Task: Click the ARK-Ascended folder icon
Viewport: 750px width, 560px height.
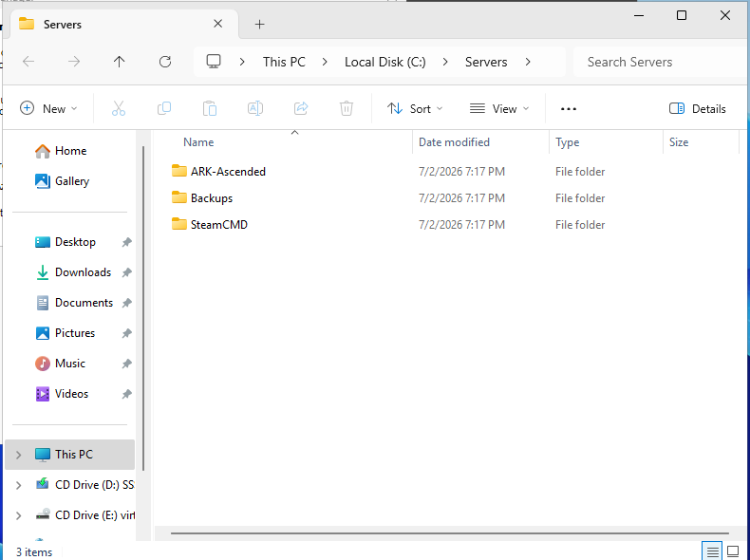Action: [178, 171]
